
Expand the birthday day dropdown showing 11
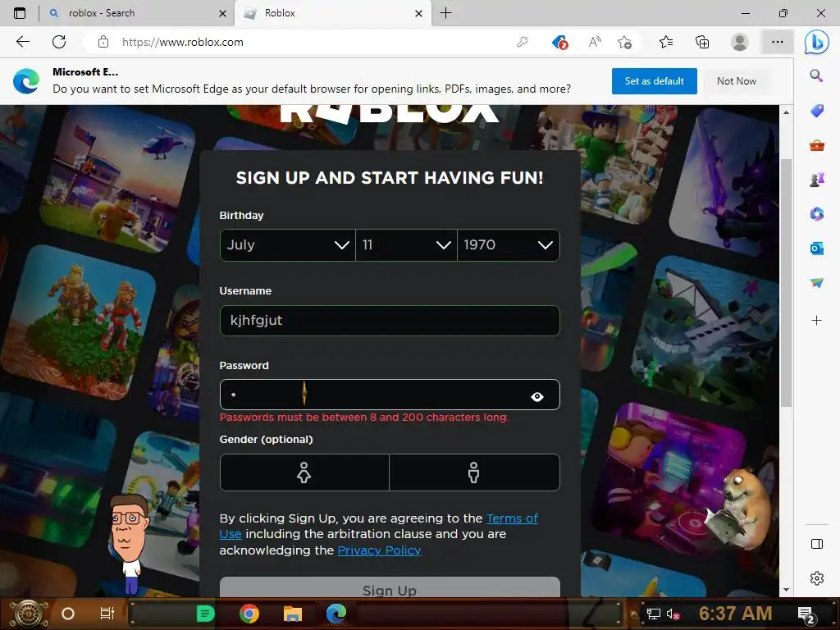click(x=406, y=244)
